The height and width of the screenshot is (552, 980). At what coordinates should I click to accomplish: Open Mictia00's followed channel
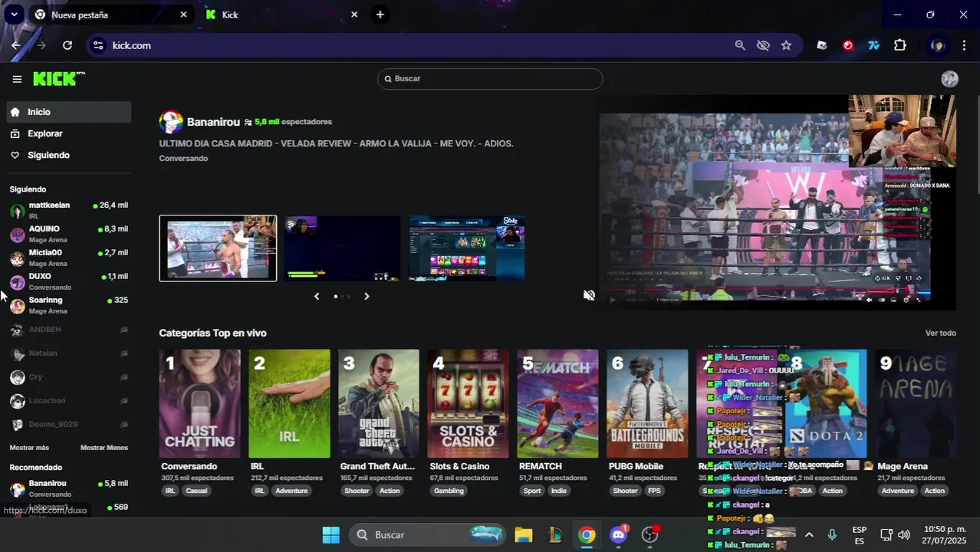[69, 258]
